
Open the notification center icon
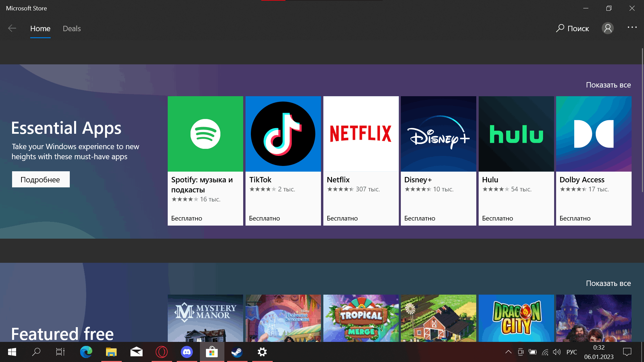tap(627, 352)
